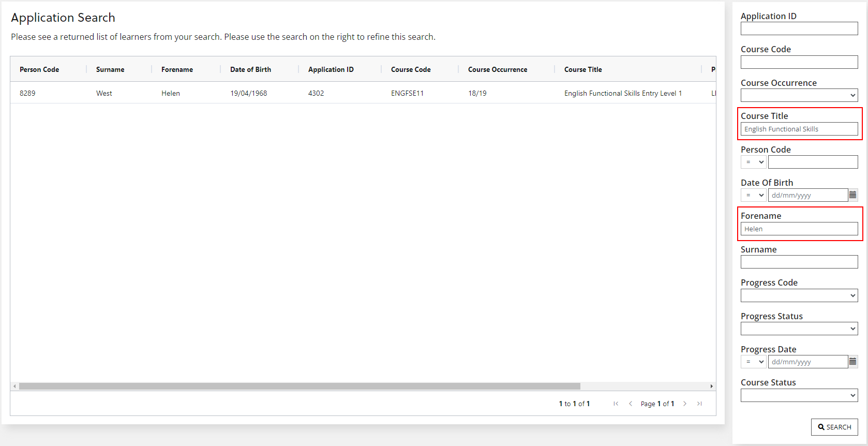
Task: Open the Date Of Birth operator dropdown
Action: click(x=754, y=195)
